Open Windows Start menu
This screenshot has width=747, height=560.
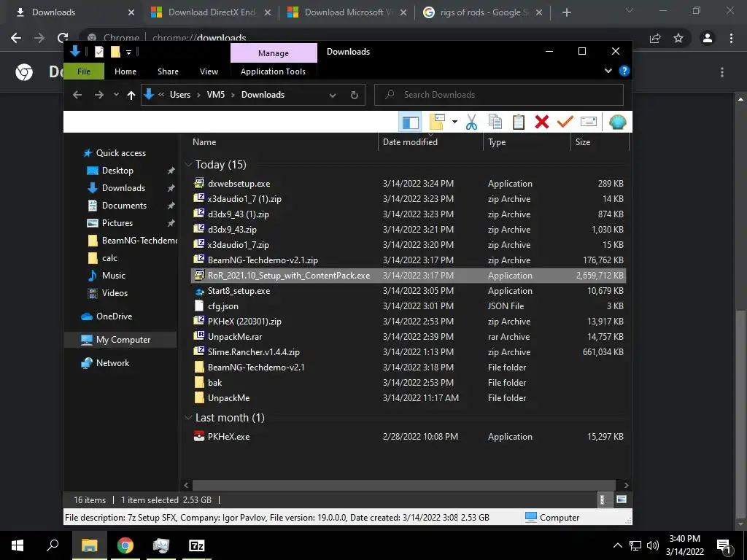click(18, 545)
